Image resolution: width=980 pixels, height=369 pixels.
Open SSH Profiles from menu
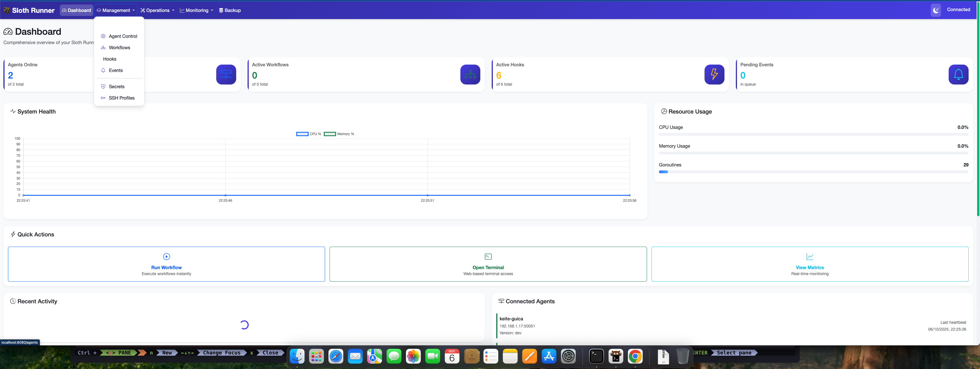(121, 98)
